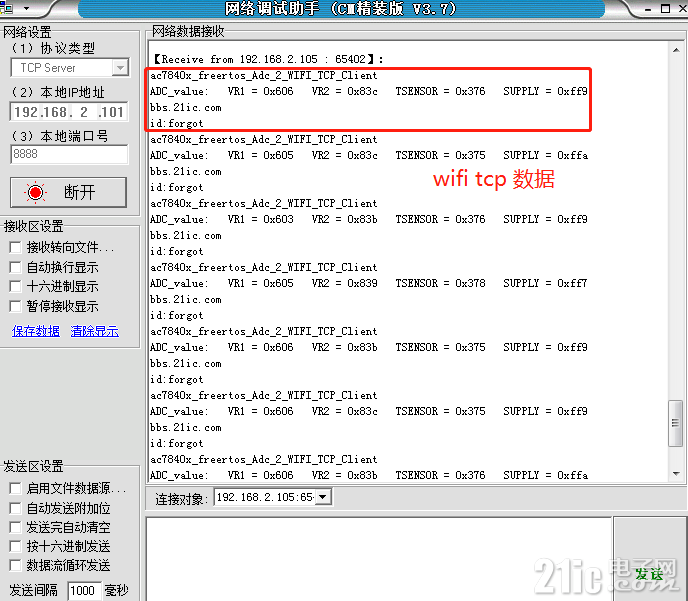Edit the local IP address field
The width and height of the screenshot is (688, 601).
click(69, 112)
